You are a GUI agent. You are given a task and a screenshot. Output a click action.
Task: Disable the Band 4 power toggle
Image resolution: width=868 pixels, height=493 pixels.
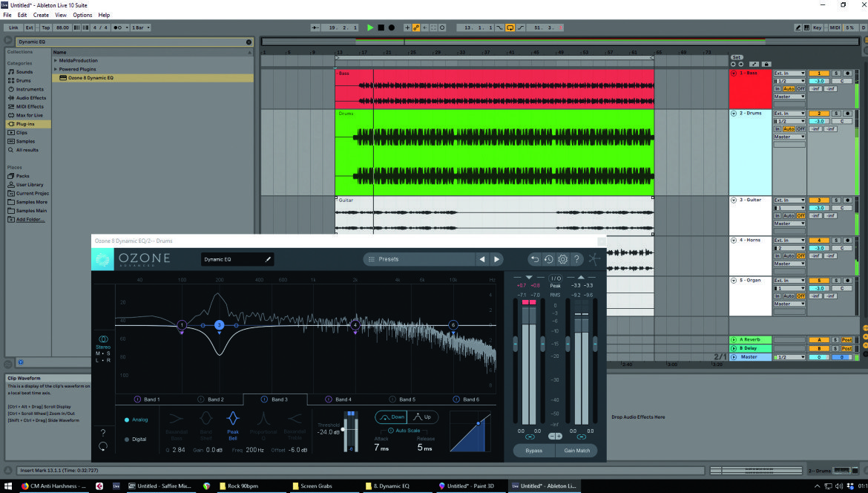(328, 399)
